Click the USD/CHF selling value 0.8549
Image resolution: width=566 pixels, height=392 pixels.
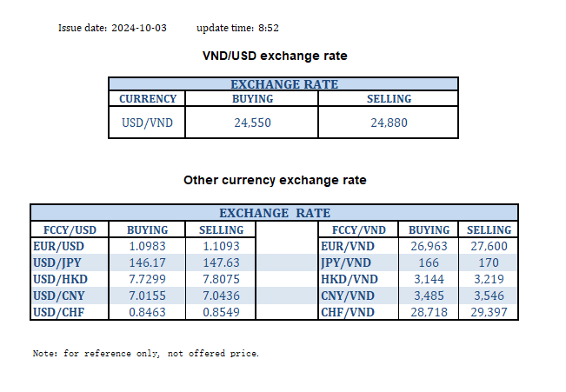pos(221,310)
